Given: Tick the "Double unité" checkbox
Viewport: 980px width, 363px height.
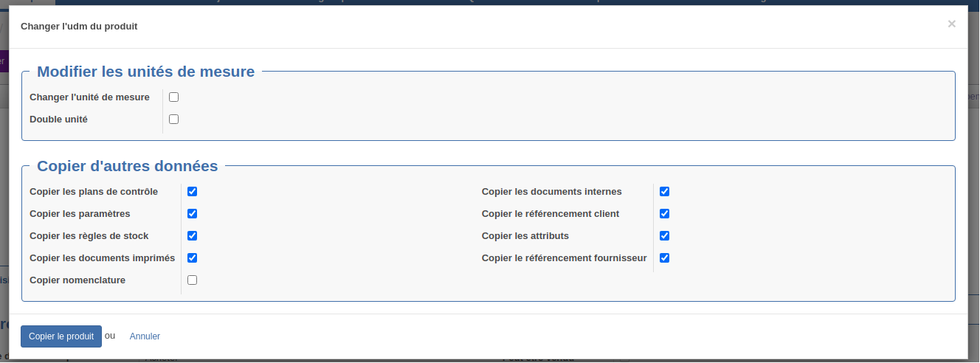Looking at the screenshot, I should click(173, 119).
